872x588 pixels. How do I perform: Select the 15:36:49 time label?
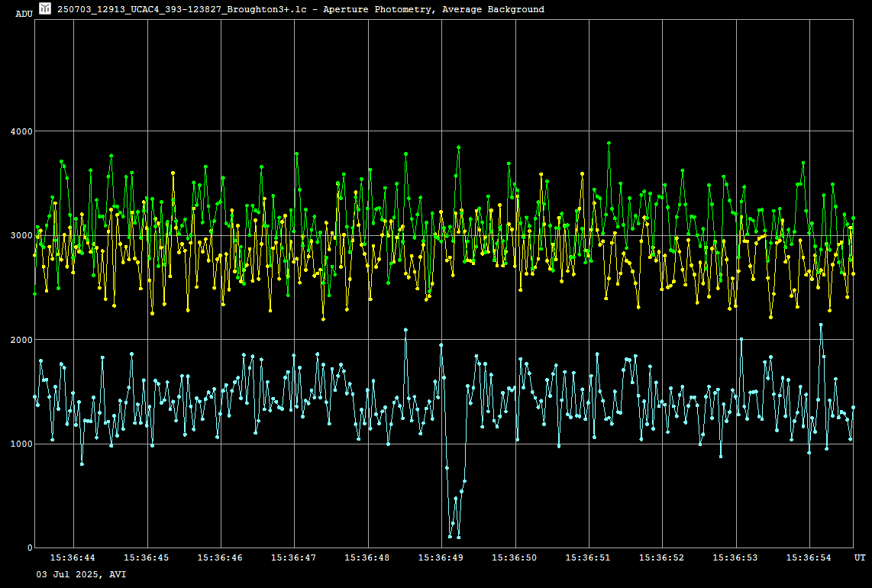[441, 558]
